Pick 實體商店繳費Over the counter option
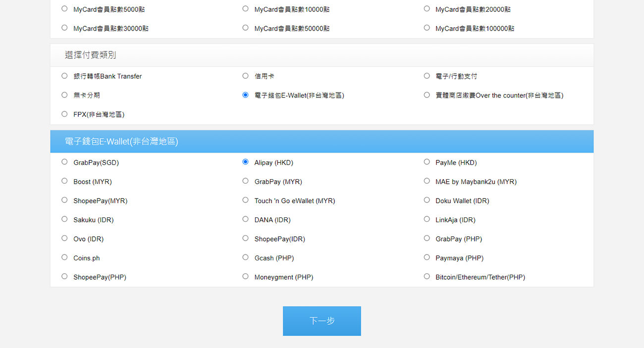The width and height of the screenshot is (644, 348). point(427,95)
